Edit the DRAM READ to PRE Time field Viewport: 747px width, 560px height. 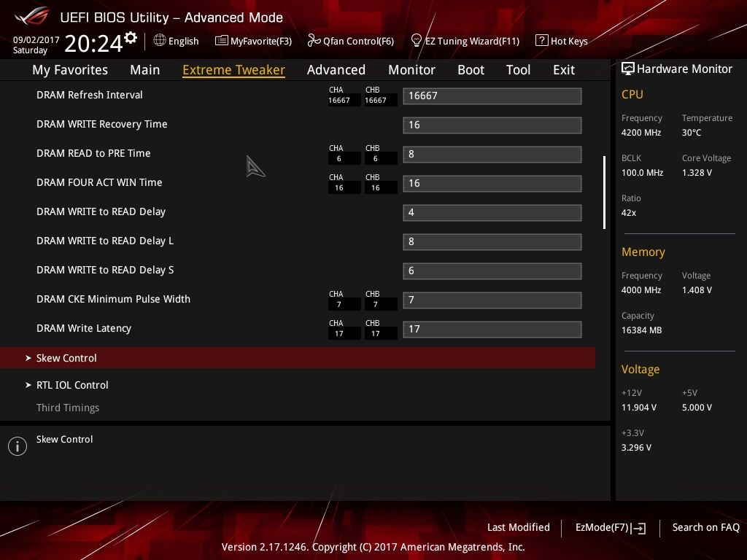pyautogui.click(x=492, y=154)
